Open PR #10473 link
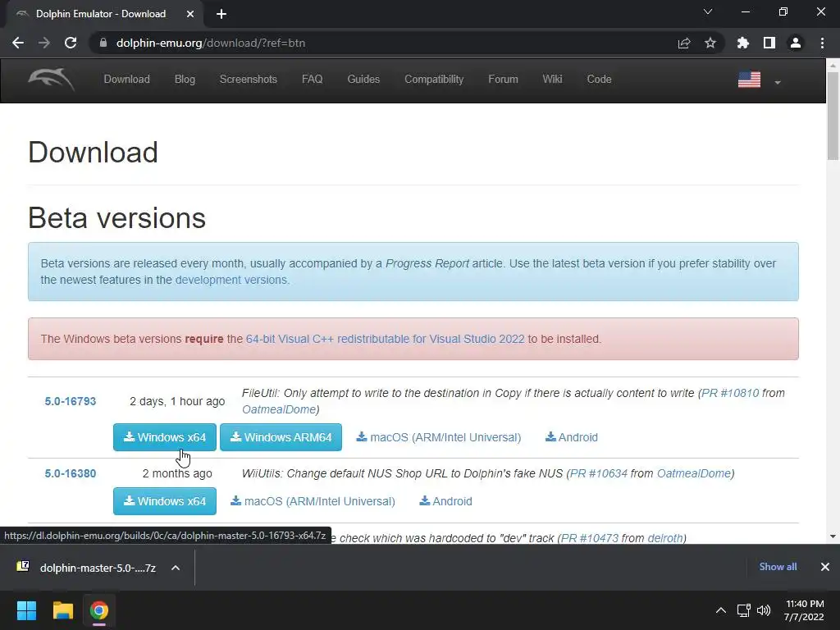The width and height of the screenshot is (840, 630). [590, 538]
